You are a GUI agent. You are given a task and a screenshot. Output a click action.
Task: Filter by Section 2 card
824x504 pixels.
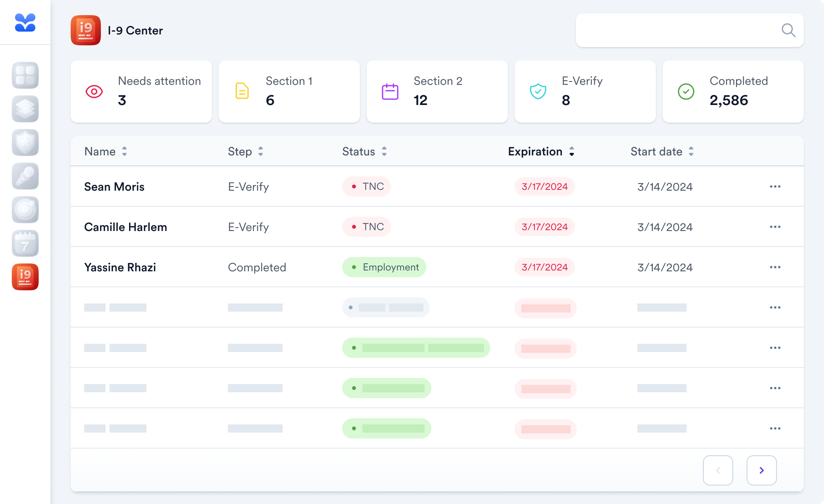click(x=437, y=92)
